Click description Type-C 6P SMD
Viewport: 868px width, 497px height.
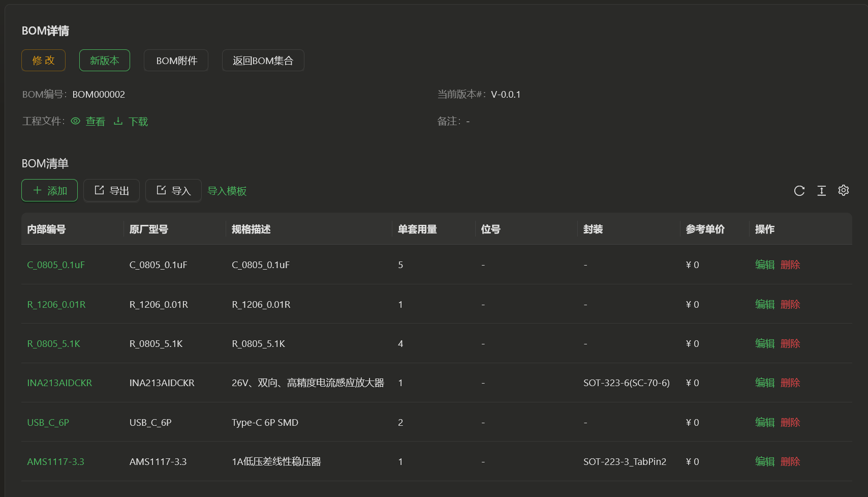pyautogui.click(x=265, y=422)
